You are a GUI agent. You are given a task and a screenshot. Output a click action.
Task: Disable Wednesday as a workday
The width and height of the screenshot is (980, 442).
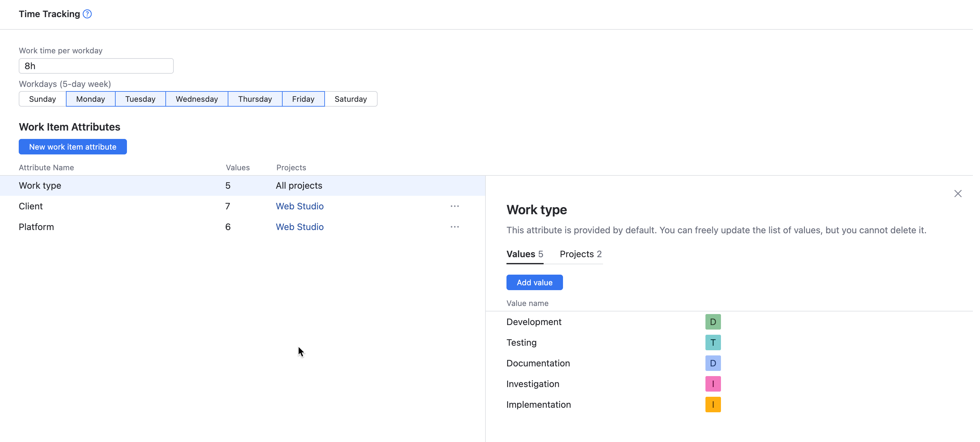(x=197, y=99)
